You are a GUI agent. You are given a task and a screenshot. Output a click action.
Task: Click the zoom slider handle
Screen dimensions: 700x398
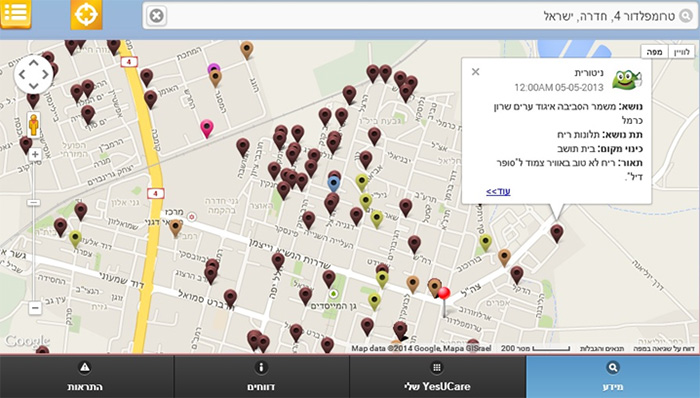coord(34,203)
